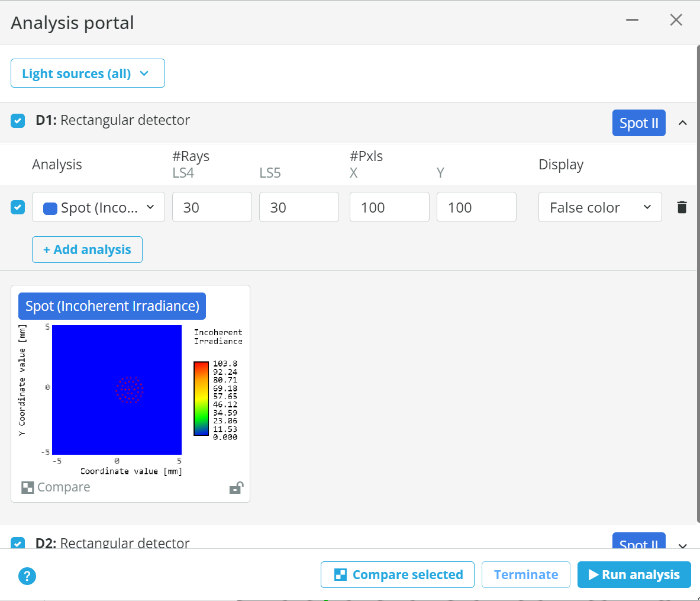This screenshot has height=601, width=700.
Task: Click the Y pixels input field
Action: [476, 207]
